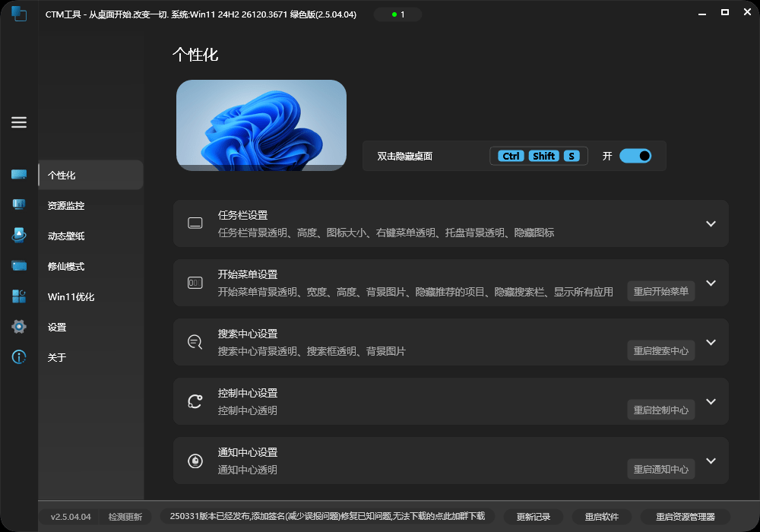Viewport: 760px width, 532px height.
Task: Click the notification badge near title bar
Action: click(x=397, y=14)
